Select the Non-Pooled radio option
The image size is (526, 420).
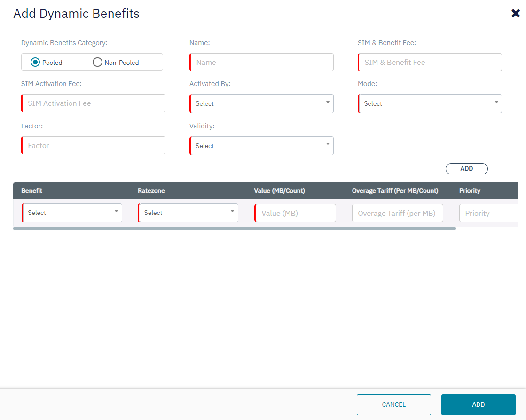tap(97, 62)
